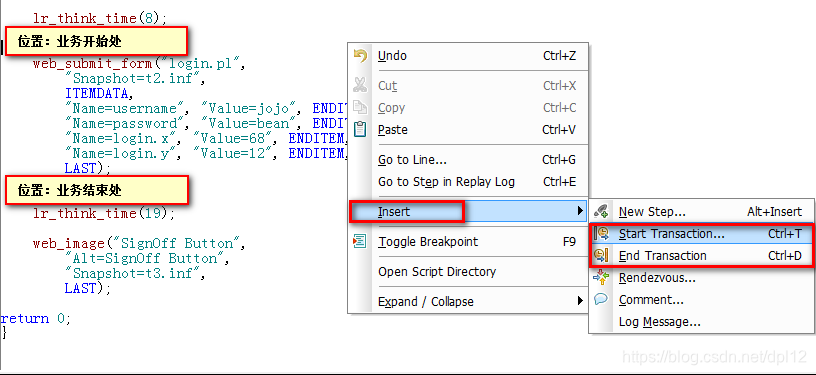Image resolution: width=816 pixels, height=375 pixels.
Task: Click the "Name=username" code text
Action: coord(124,109)
